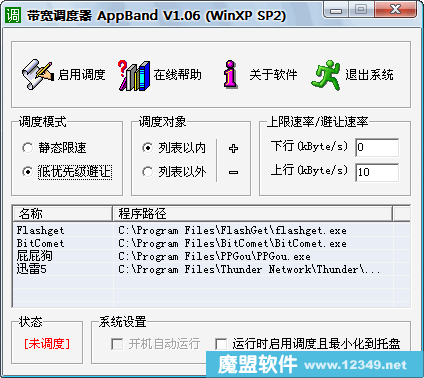The image size is (424, 378).
Task: Select 低优先级避让 radio button
Action: coord(27,172)
